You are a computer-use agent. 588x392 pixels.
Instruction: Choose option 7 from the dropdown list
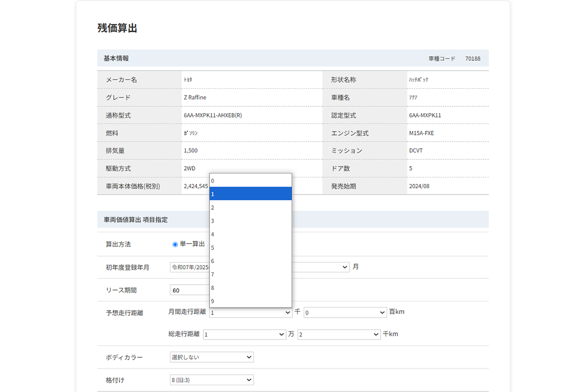(x=250, y=274)
